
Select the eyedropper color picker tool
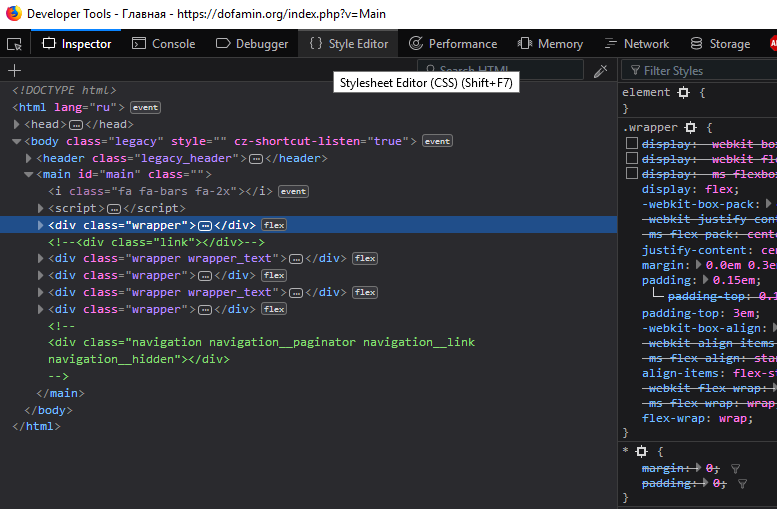(600, 71)
